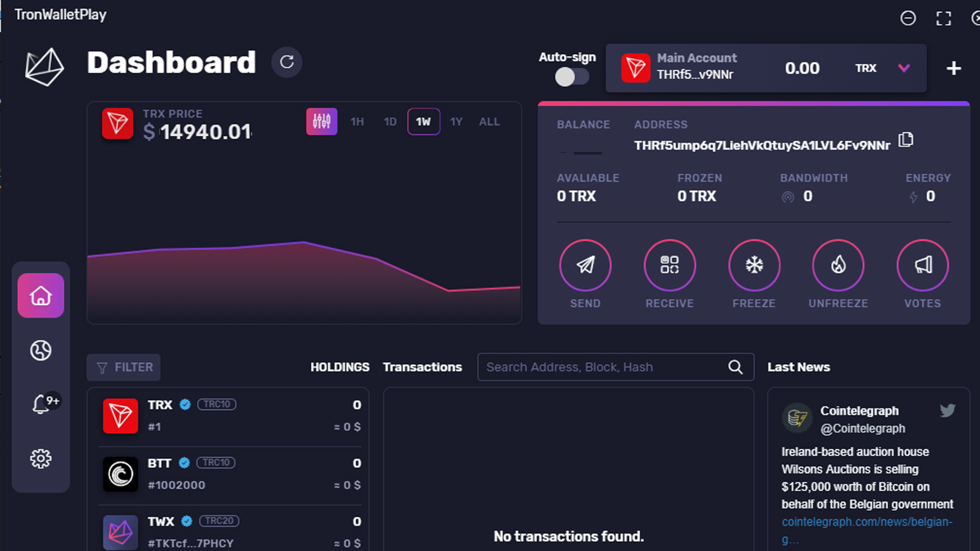This screenshot has height=551, width=980.
Task: Switch to the Transactions tab
Action: (422, 367)
